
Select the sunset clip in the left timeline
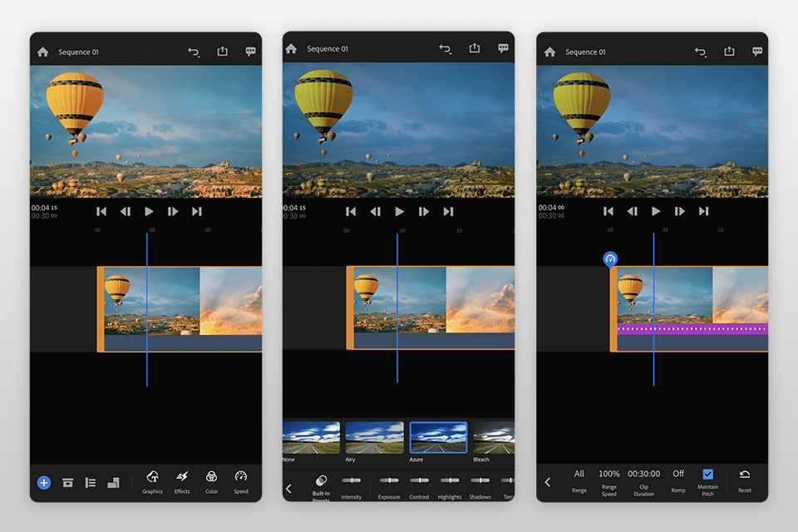(231, 301)
